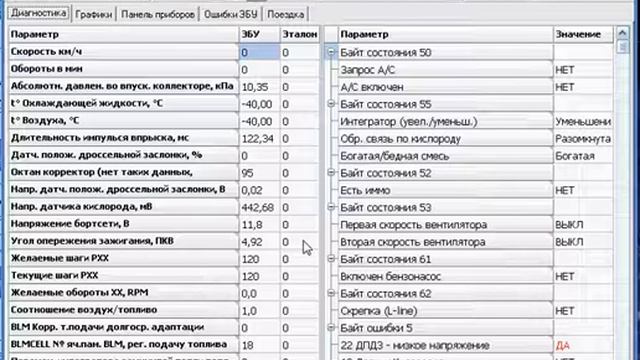Image resolution: width=640 pixels, height=360 pixels.
Task: Select Абсолютн. давлен. во впуск. коллекторе row
Action: [123, 86]
